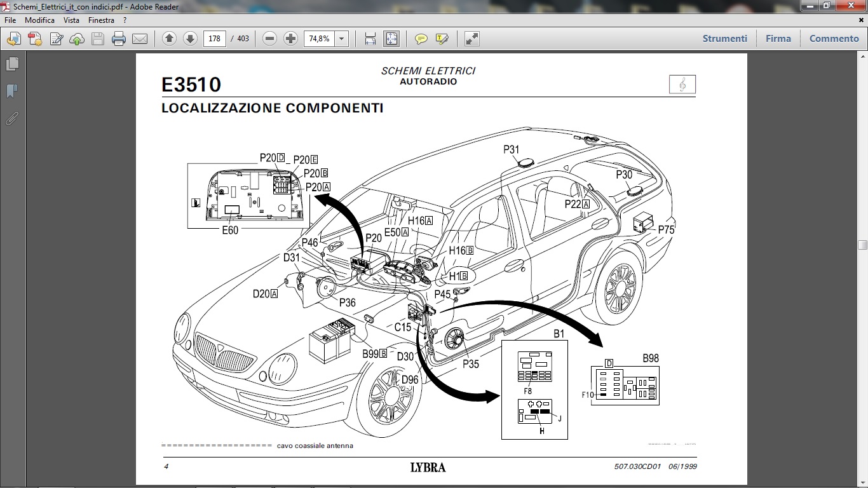Image resolution: width=868 pixels, height=488 pixels.
Task: Click the 'SCHEMI ELETTRICI' header text
Action: click(428, 71)
